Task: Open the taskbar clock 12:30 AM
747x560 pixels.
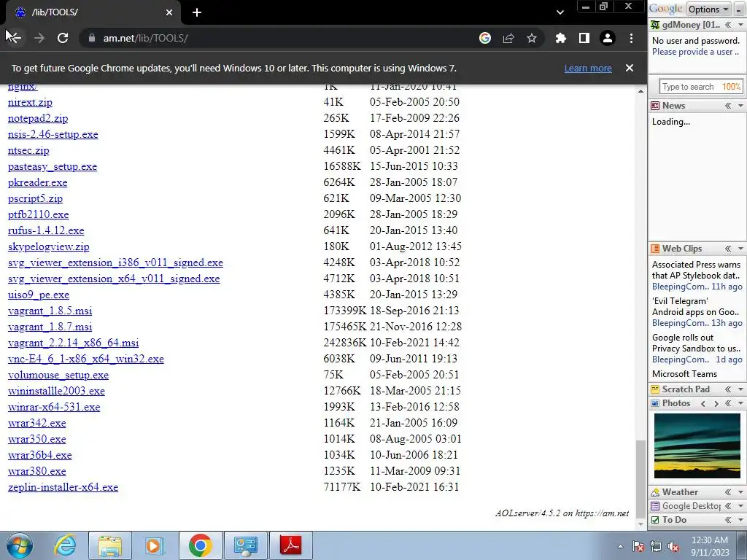Action: [710, 546]
